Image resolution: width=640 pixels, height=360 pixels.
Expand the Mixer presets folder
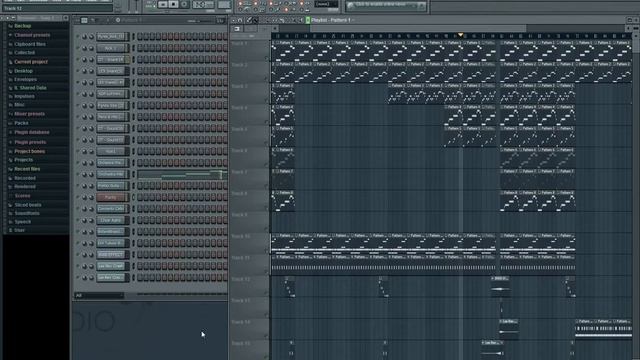(x=29, y=114)
